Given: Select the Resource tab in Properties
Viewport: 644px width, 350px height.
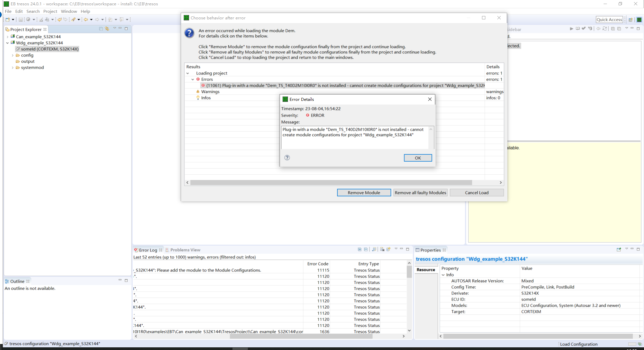Looking at the screenshot, I should (426, 270).
